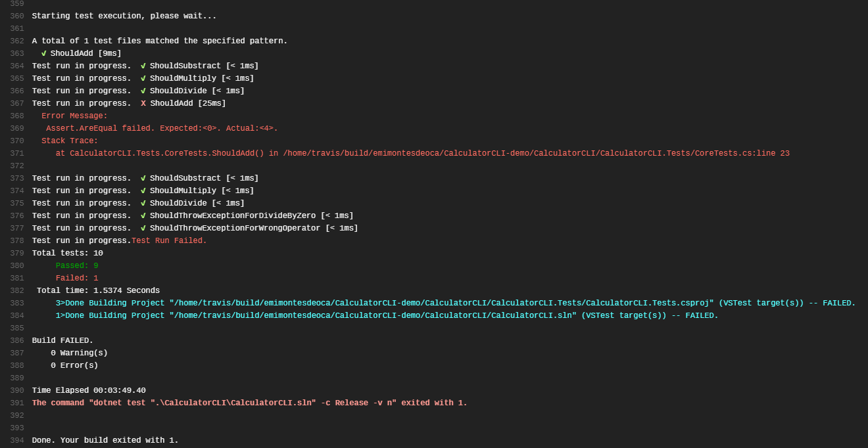Click the checkmark on line 365 ShouldMultiply
868x448 pixels.
[143, 78]
